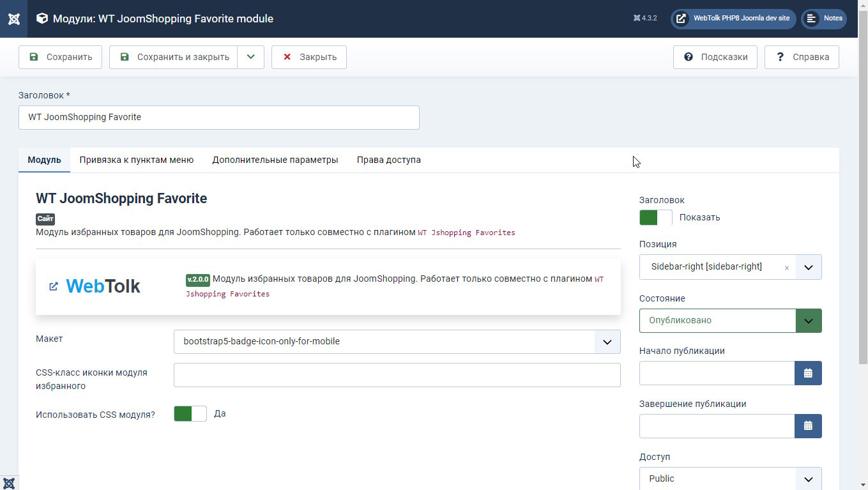Toggle Использовать CSS модуля switch
This screenshot has height=490, width=868.
click(190, 414)
